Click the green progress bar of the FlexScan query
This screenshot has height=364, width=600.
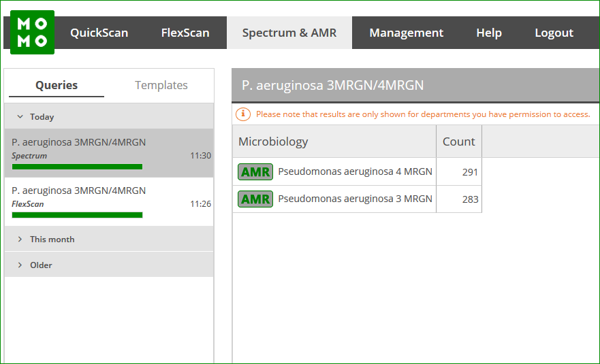click(77, 215)
